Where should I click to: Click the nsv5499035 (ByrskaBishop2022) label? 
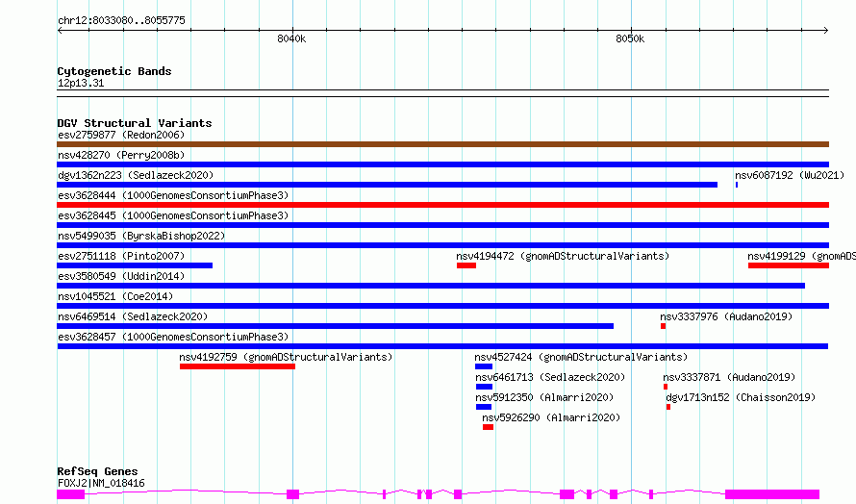141,236
